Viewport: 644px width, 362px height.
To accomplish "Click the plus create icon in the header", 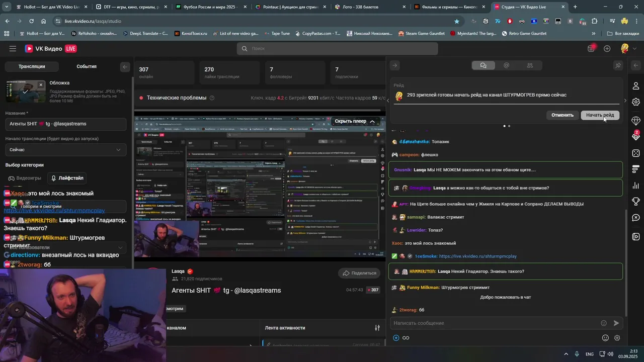I will (x=607, y=49).
